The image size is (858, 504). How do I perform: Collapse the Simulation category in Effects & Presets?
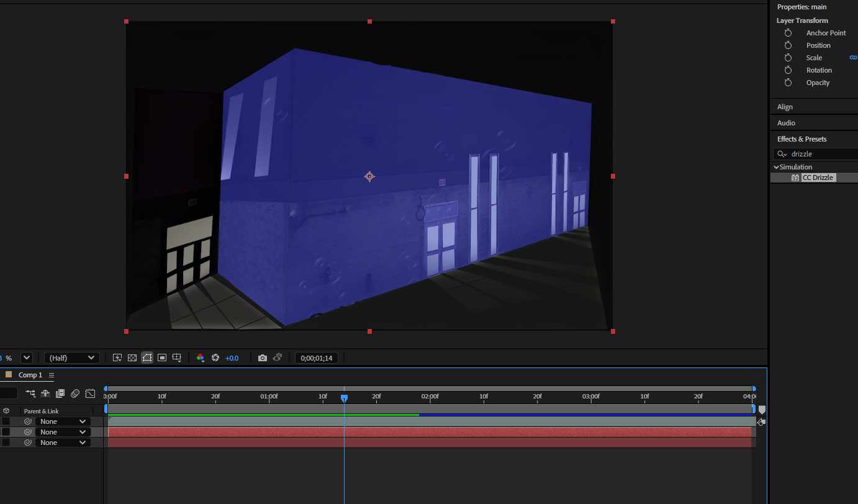776,166
